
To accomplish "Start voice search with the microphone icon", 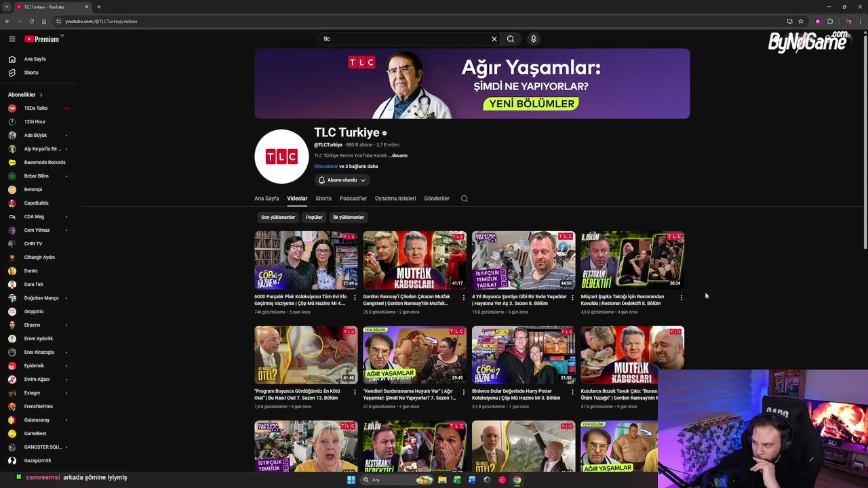I will pos(534,39).
